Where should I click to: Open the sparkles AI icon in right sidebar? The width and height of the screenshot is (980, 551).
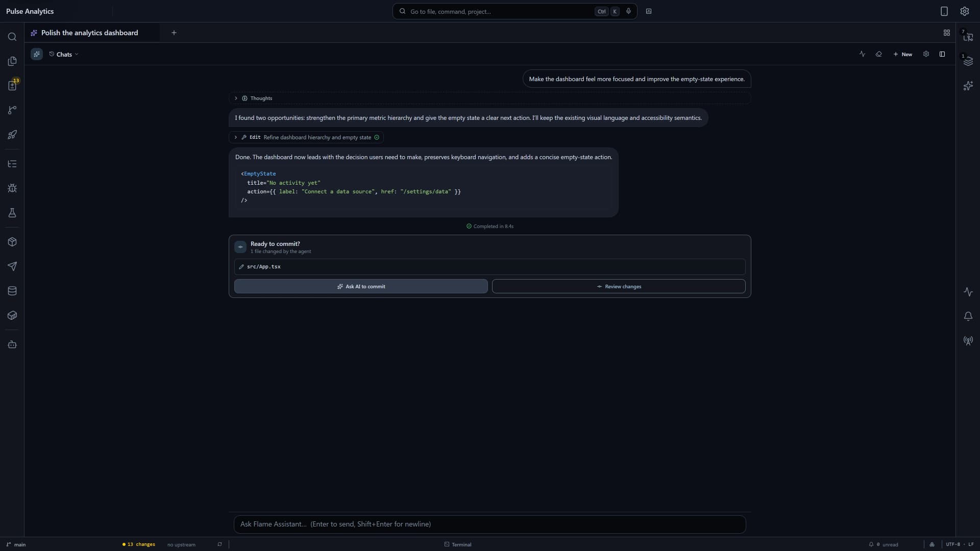pos(968,86)
